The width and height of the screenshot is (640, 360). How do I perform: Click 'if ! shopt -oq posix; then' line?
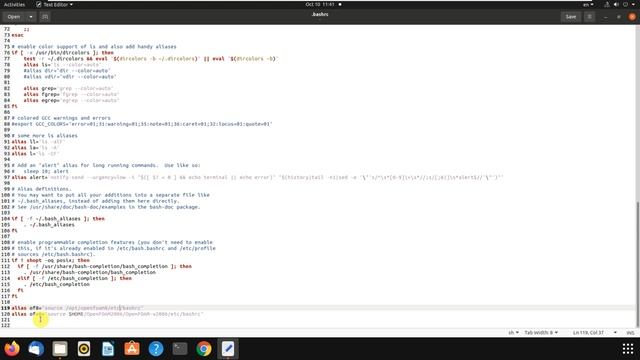pyautogui.click(x=51, y=260)
